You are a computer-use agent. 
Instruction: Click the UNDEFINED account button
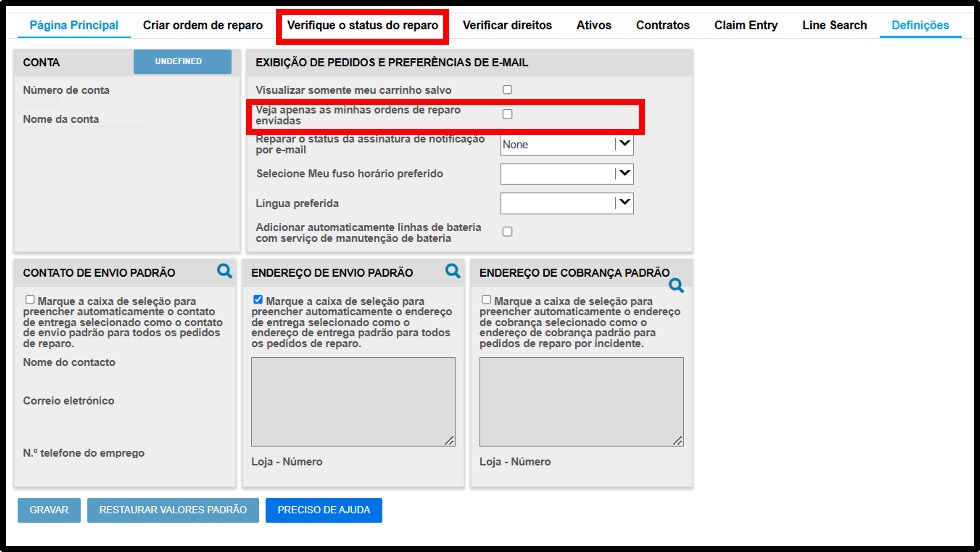click(182, 61)
